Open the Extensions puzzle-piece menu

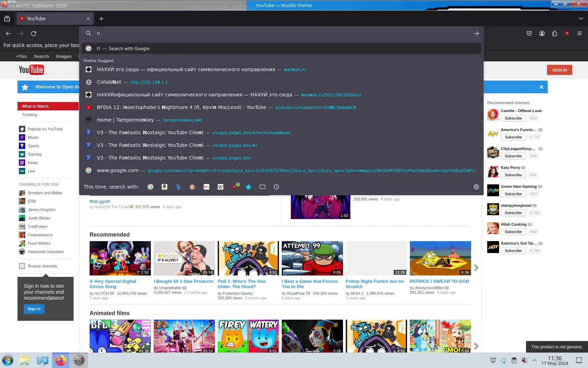554,33
